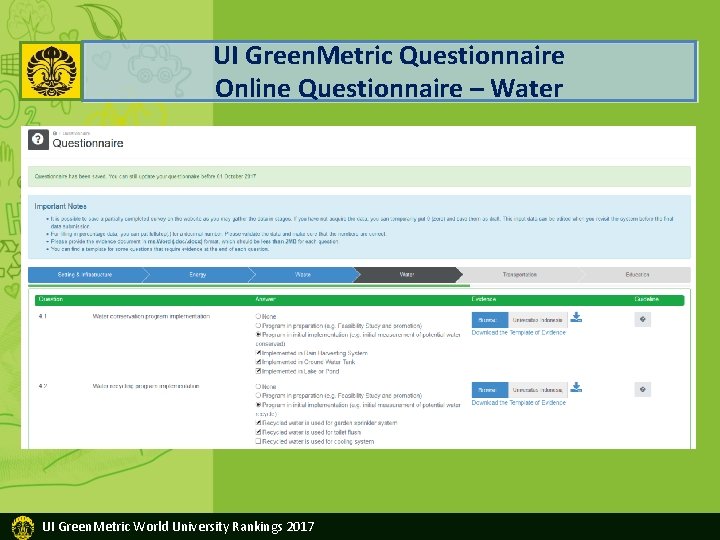The height and width of the screenshot is (540, 720).
Task: Open the guideline help icon for 4.2
Action: pyautogui.click(x=642, y=389)
